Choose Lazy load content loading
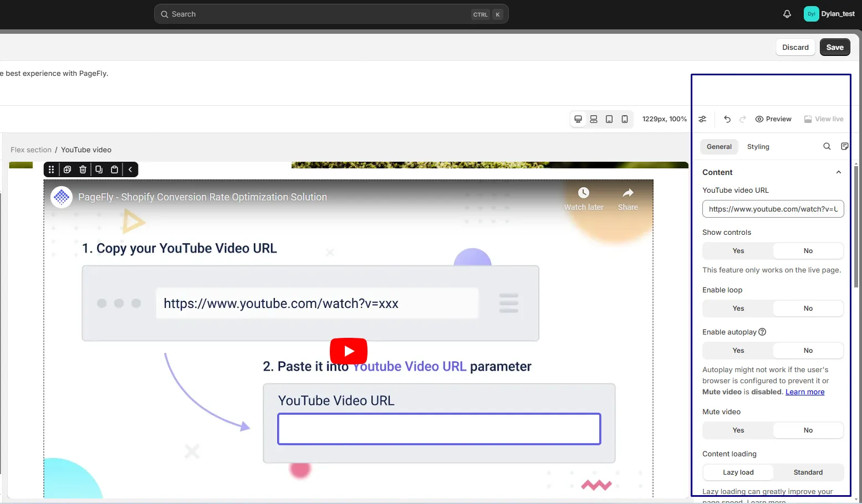Screen dimensions: 862x504 click(738, 472)
